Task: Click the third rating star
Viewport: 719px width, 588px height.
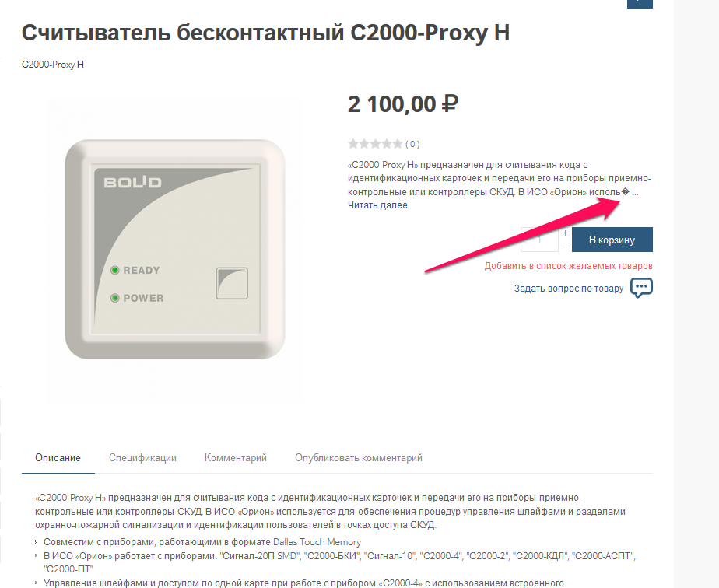Action: [x=375, y=144]
